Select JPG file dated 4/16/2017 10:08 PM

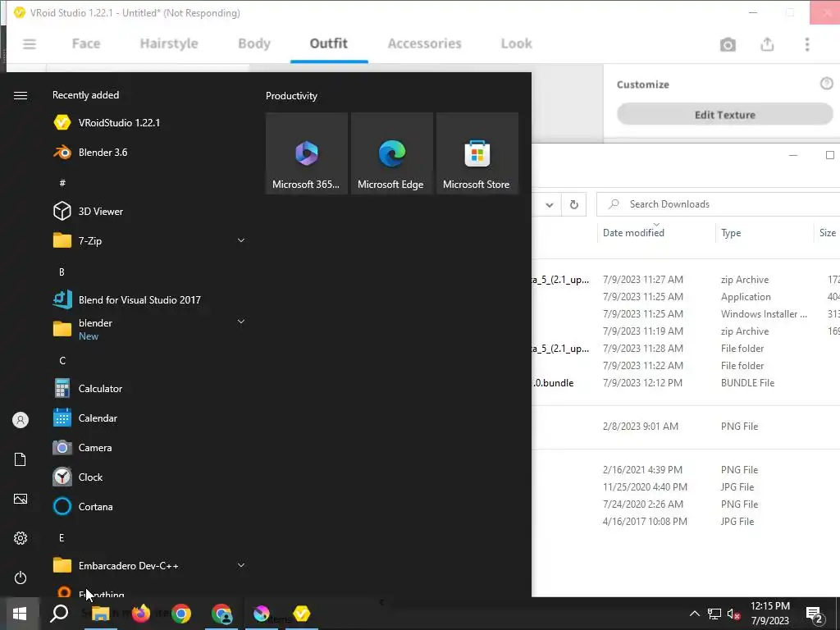coord(686,521)
